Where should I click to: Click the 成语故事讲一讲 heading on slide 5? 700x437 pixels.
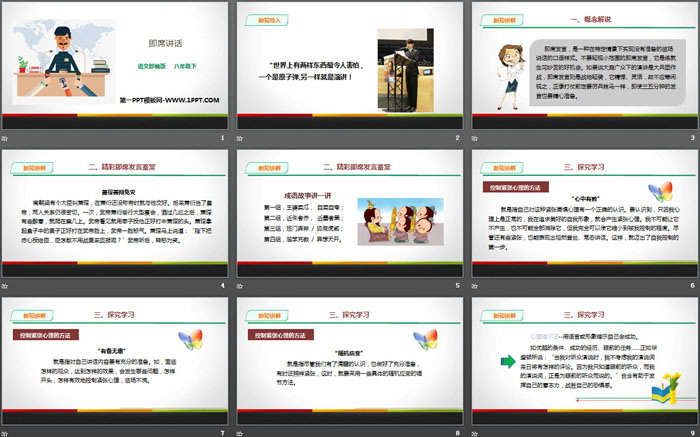click(x=308, y=195)
